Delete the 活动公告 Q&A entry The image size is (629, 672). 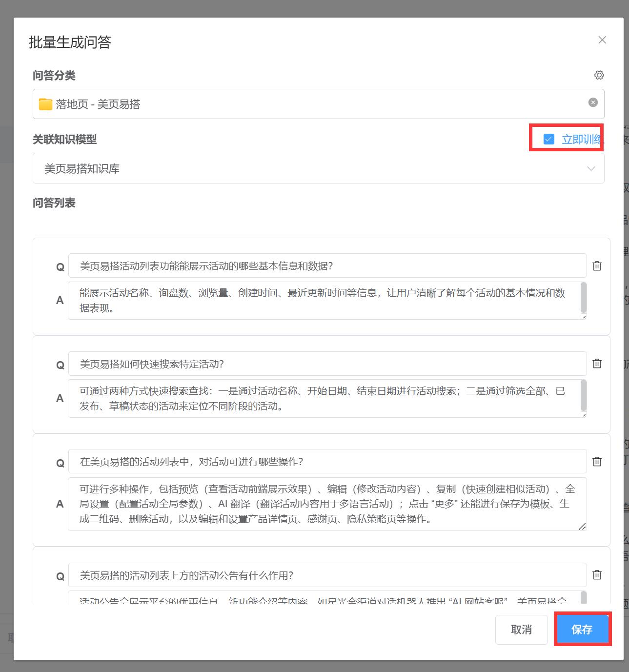[597, 575]
